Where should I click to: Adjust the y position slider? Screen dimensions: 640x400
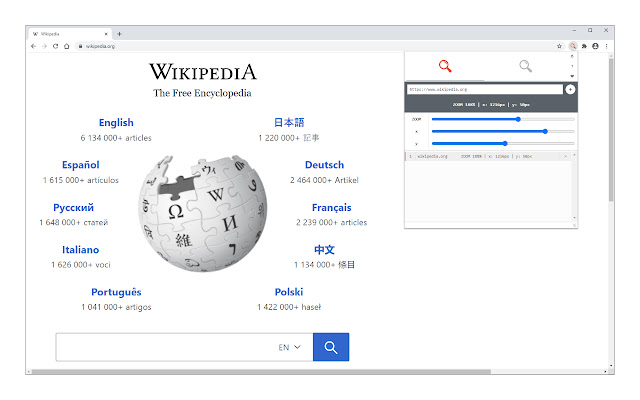coord(503,144)
